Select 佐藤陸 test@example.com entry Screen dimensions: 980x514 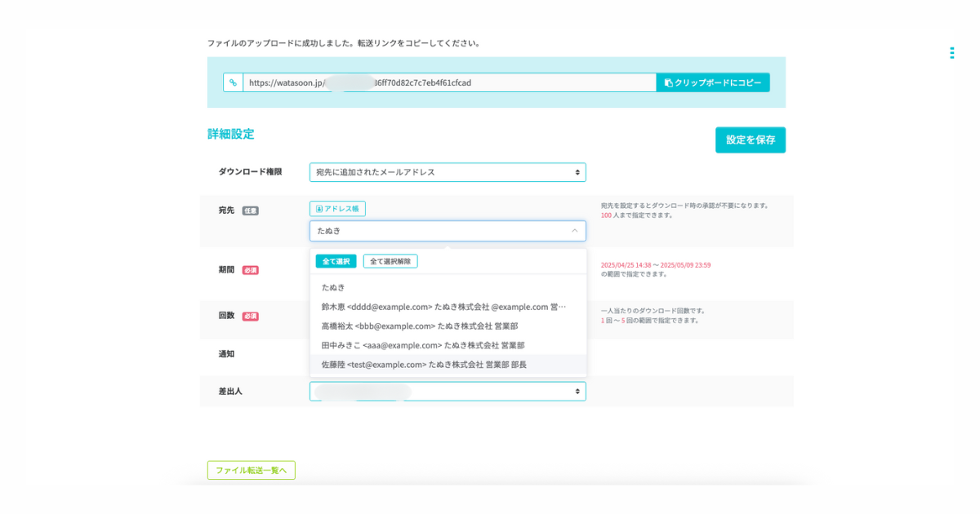coord(448,365)
